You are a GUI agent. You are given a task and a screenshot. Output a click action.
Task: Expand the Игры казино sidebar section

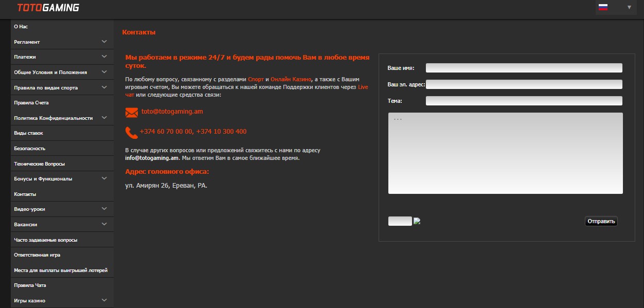pos(62,300)
